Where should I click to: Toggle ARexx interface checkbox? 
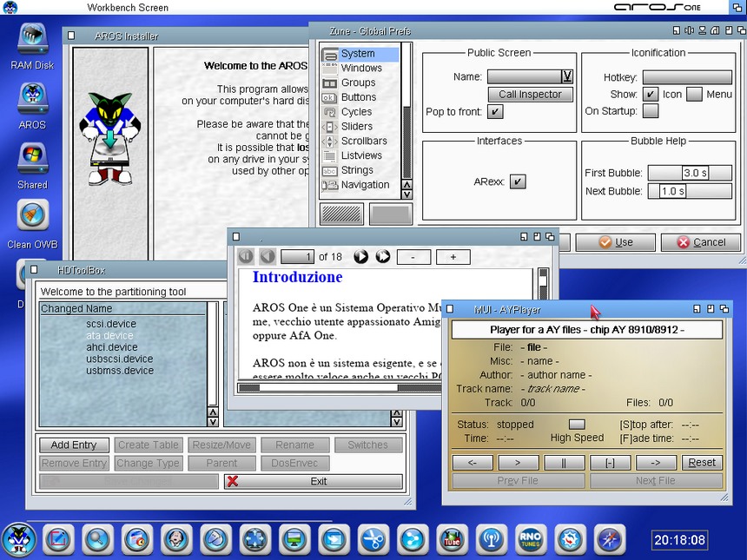(x=518, y=181)
